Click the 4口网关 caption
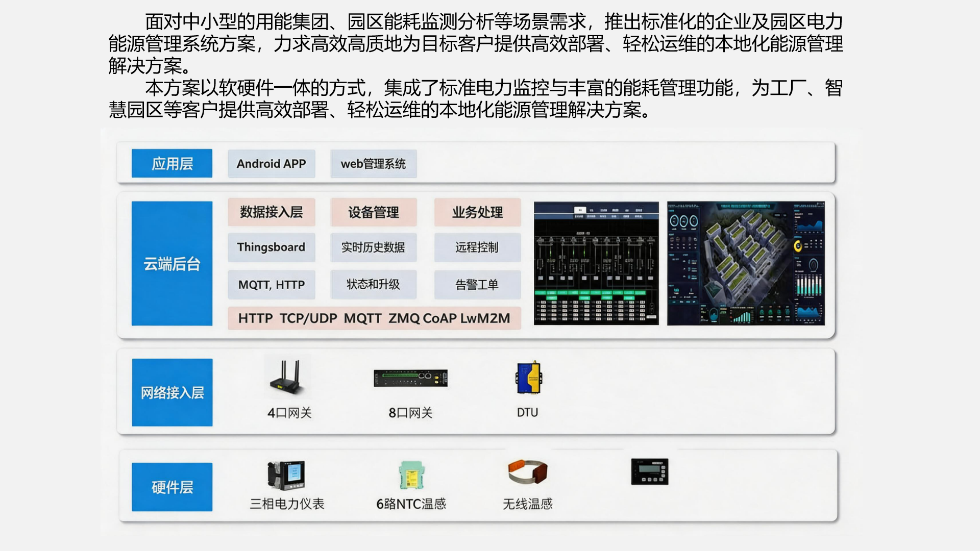This screenshot has width=980, height=551. click(x=289, y=413)
